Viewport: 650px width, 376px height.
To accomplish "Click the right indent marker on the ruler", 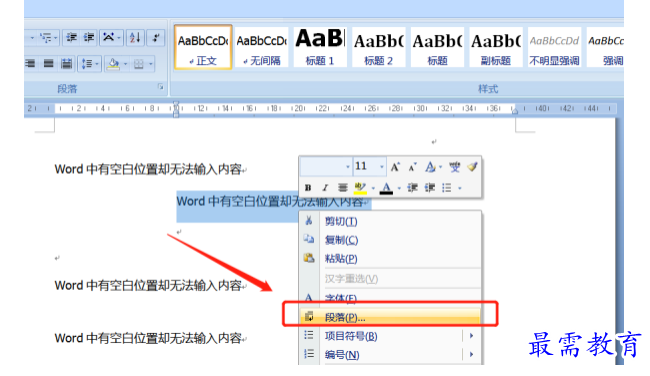I will (514, 110).
